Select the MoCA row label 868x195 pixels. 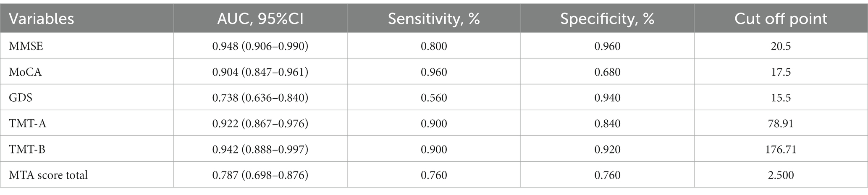point(26,72)
